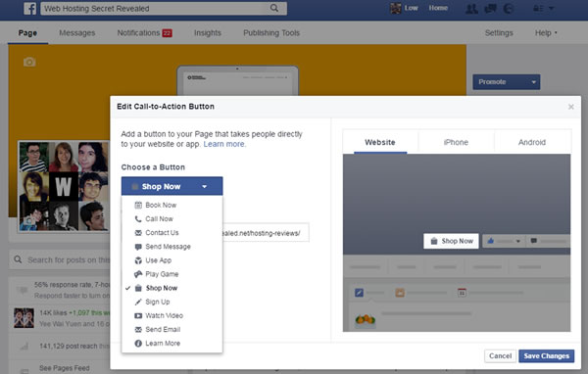Viewport: 588px width, 374px height.
Task: Open See Pages Feed link
Action: tap(64, 368)
